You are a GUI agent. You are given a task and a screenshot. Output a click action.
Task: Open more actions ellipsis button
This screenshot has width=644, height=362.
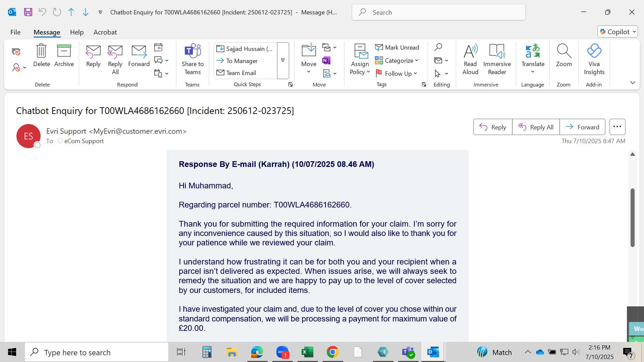pyautogui.click(x=617, y=127)
